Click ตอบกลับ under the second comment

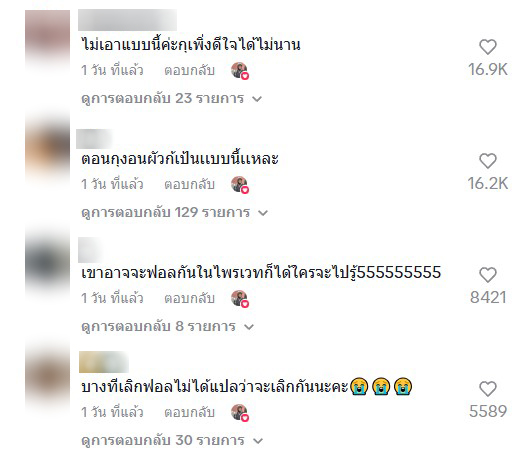pyautogui.click(x=189, y=185)
